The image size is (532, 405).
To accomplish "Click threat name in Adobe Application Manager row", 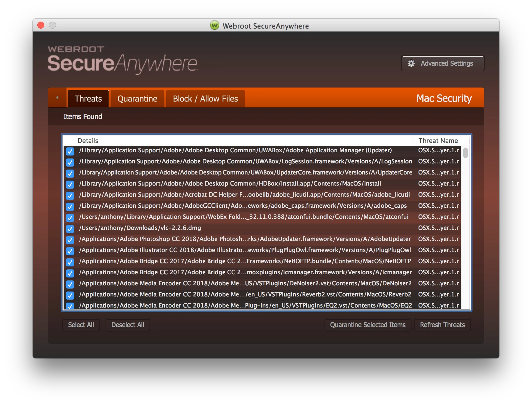I will pyautogui.click(x=438, y=150).
